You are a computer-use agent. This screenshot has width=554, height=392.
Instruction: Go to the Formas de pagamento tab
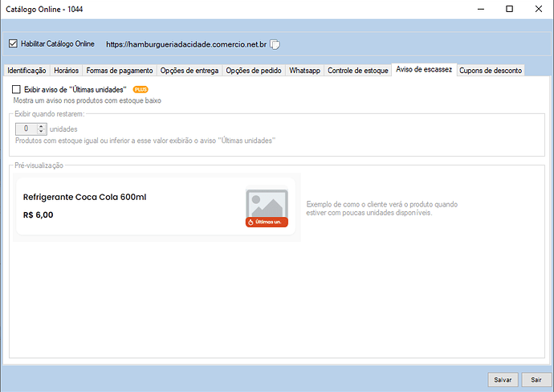click(x=120, y=71)
